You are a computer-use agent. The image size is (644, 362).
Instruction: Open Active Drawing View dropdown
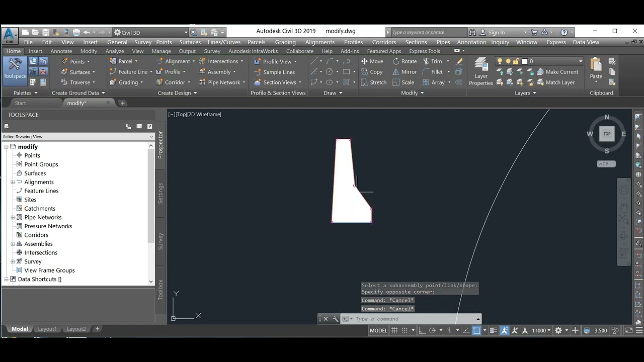(78, 137)
